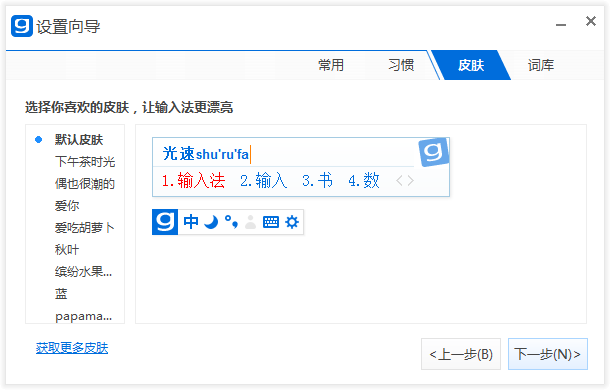Screen dimensions: 610x390
Task: Click candidate 4.数
Action: coord(364,181)
